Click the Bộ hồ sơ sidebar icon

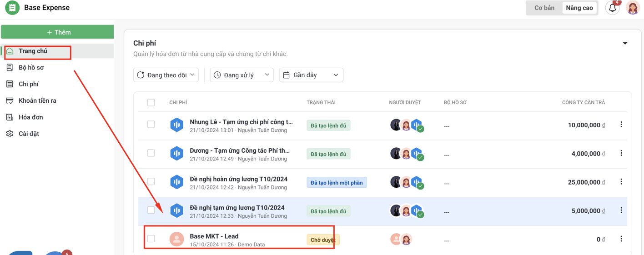[10, 67]
